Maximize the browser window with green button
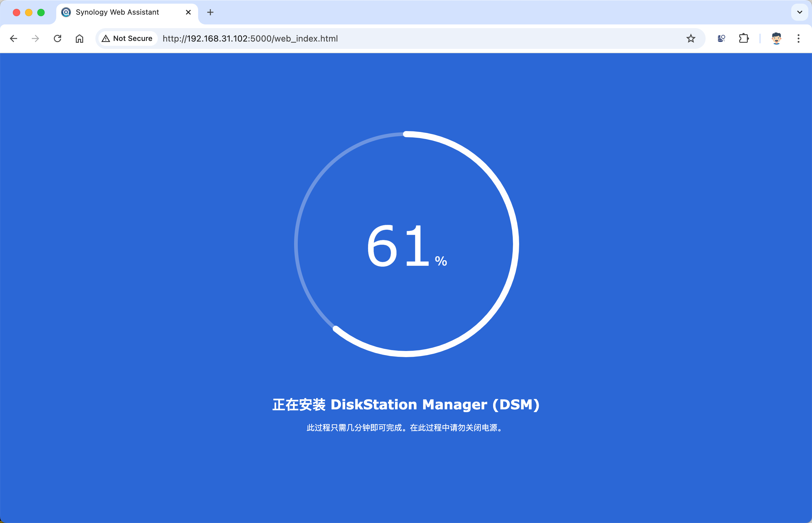The height and width of the screenshot is (523, 812). pyautogui.click(x=41, y=13)
